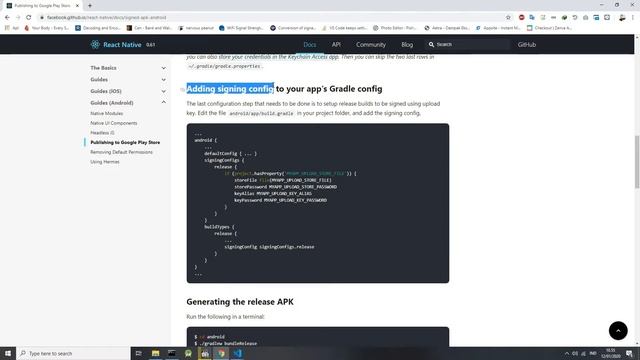Image resolution: width=640 pixels, height=360 pixels.
Task: Open the Decoding and Enco... bookmark
Action: (98, 28)
